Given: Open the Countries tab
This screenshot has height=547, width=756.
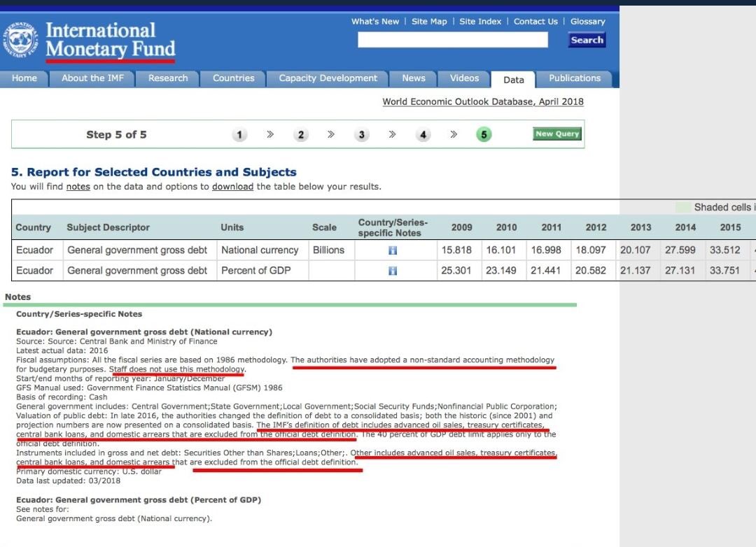Looking at the screenshot, I should (x=233, y=78).
